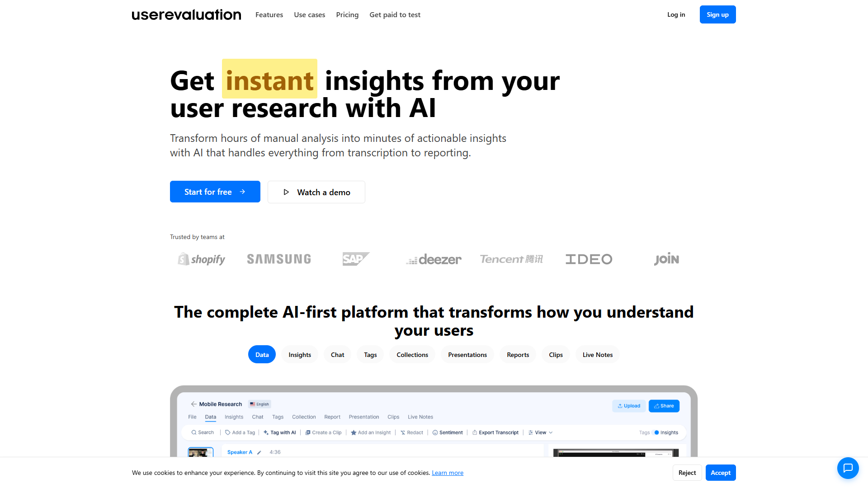The width and height of the screenshot is (868, 488).
Task: Reject the cookies
Action: coord(687,473)
